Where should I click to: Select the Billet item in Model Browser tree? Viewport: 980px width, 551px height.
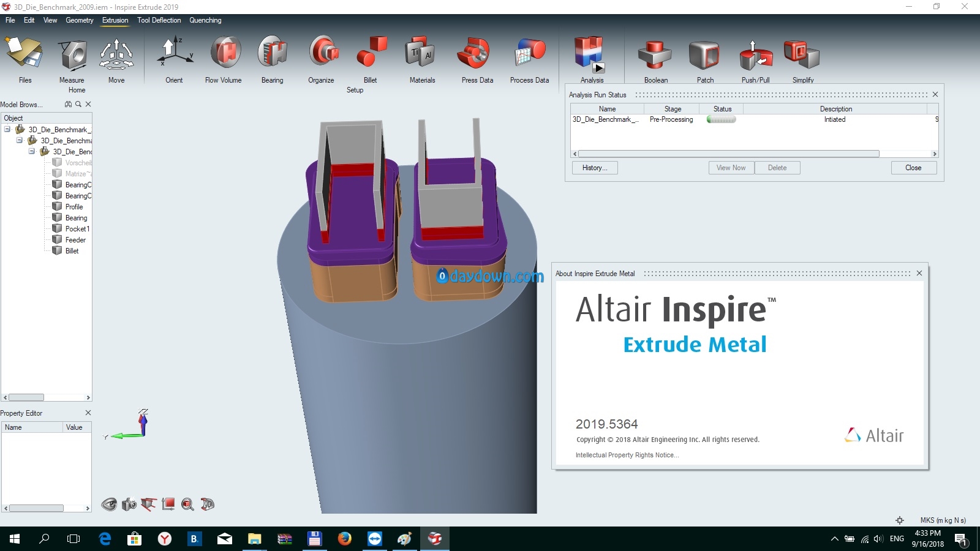click(x=72, y=251)
